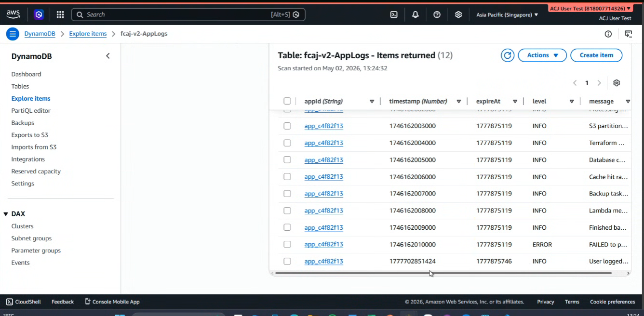Click the horizontal table scrollbar
This screenshot has height=316, width=644.
click(x=443, y=273)
